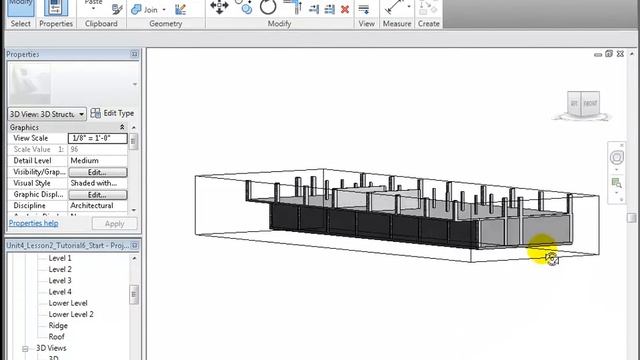Close the Properties palette
This screenshot has width=640, height=360.
pos(134,54)
